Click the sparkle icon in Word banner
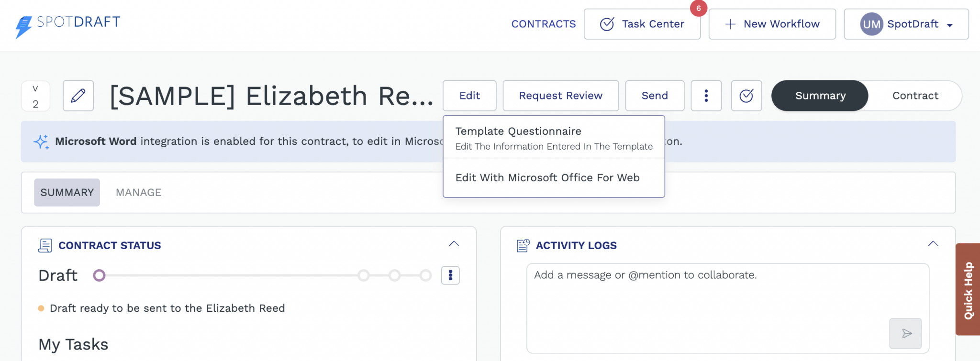This screenshot has width=980, height=361. click(41, 142)
